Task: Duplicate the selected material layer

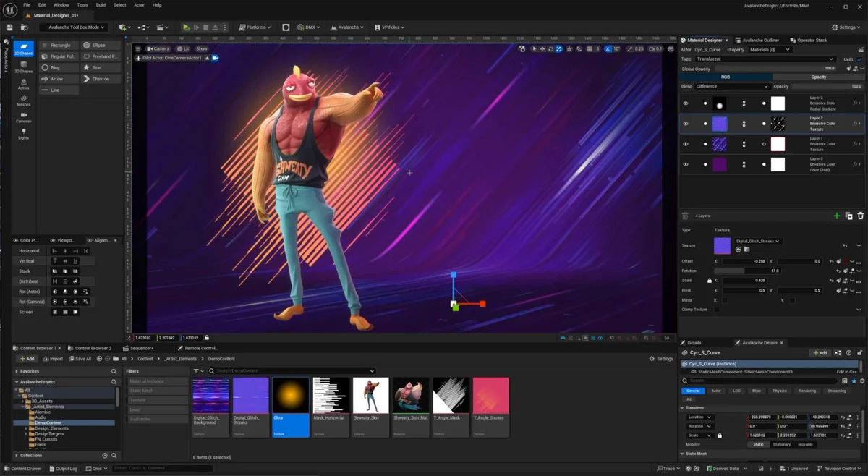Action: coord(849,216)
